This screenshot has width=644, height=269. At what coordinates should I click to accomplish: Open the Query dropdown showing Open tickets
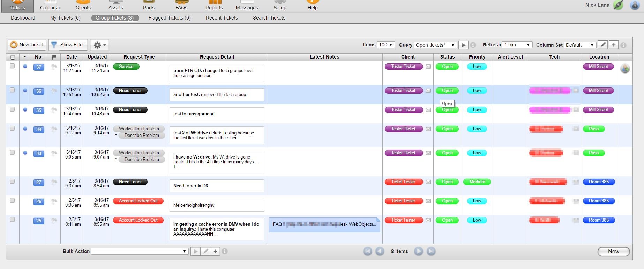[x=435, y=45]
